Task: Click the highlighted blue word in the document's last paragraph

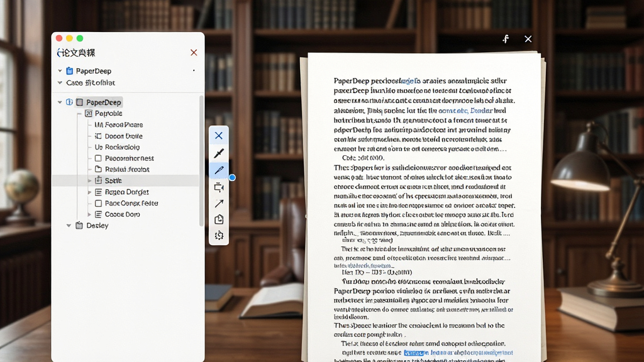Action: (414, 353)
